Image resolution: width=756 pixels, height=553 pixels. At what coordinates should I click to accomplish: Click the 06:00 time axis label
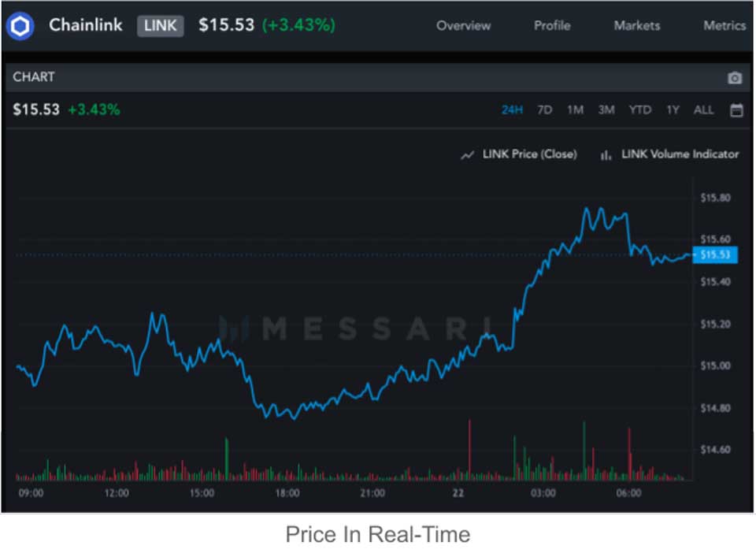(628, 493)
